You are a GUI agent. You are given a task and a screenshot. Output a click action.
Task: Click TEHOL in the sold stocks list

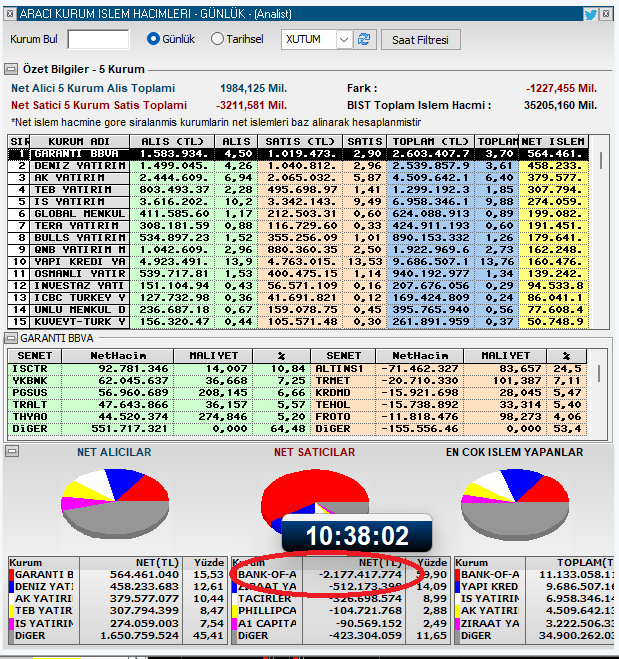click(x=333, y=405)
